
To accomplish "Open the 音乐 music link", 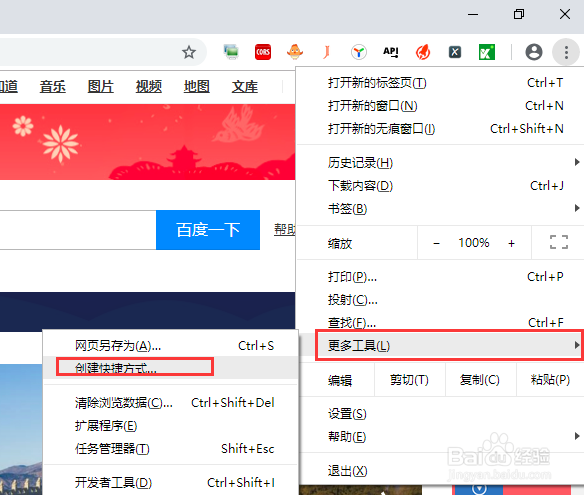I will click(53, 86).
